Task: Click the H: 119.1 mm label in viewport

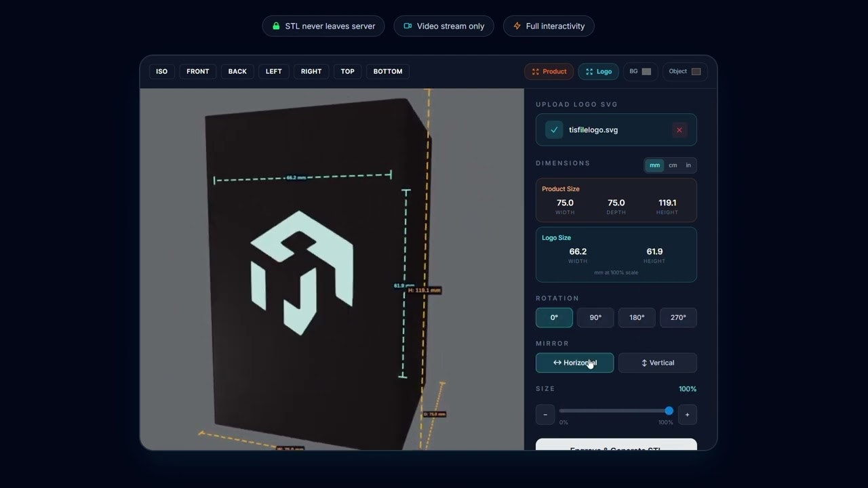Action: click(x=425, y=290)
